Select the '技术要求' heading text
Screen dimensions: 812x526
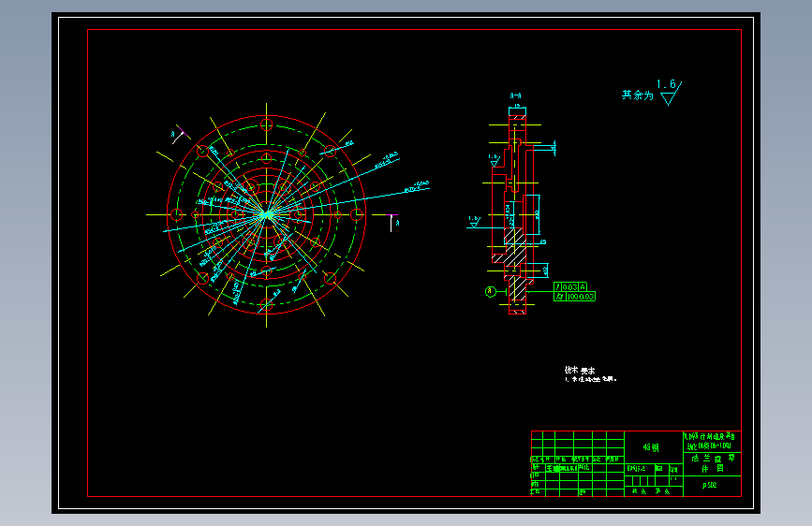click(580, 371)
